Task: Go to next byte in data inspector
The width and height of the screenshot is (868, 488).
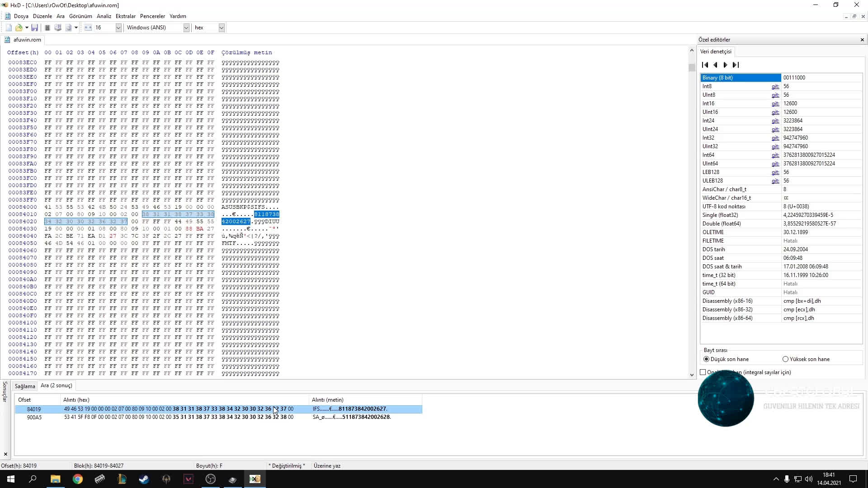Action: [x=725, y=65]
